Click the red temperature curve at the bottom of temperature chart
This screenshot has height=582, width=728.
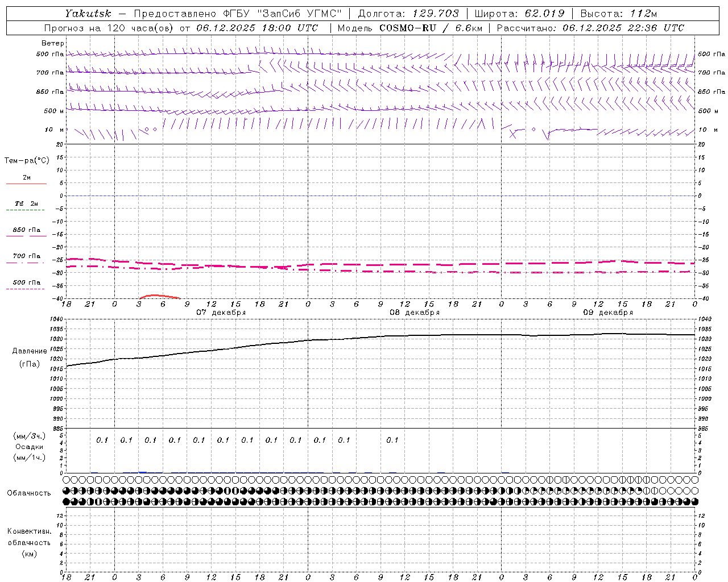coord(159,296)
